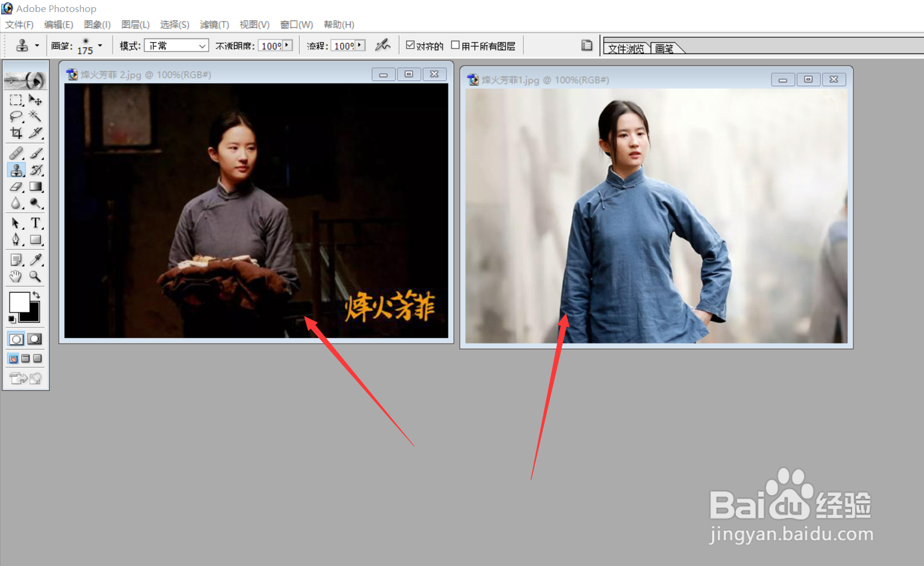
Task: Select the Gradient tool
Action: [x=35, y=187]
